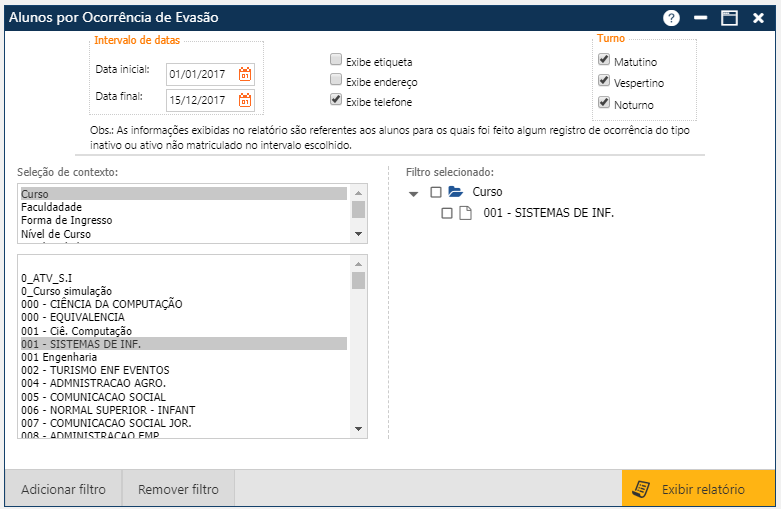
Task: Click the Remover filtro button
Action: tap(178, 490)
